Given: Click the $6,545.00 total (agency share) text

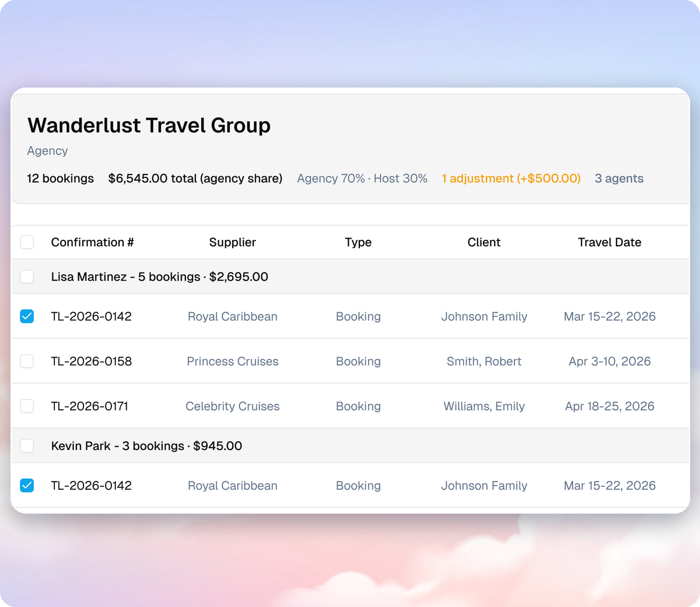Looking at the screenshot, I should coord(195,179).
